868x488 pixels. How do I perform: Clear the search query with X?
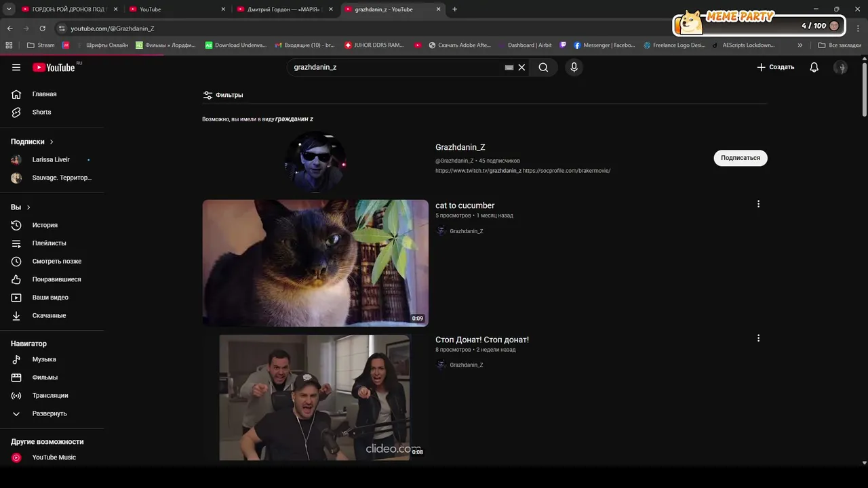click(521, 67)
